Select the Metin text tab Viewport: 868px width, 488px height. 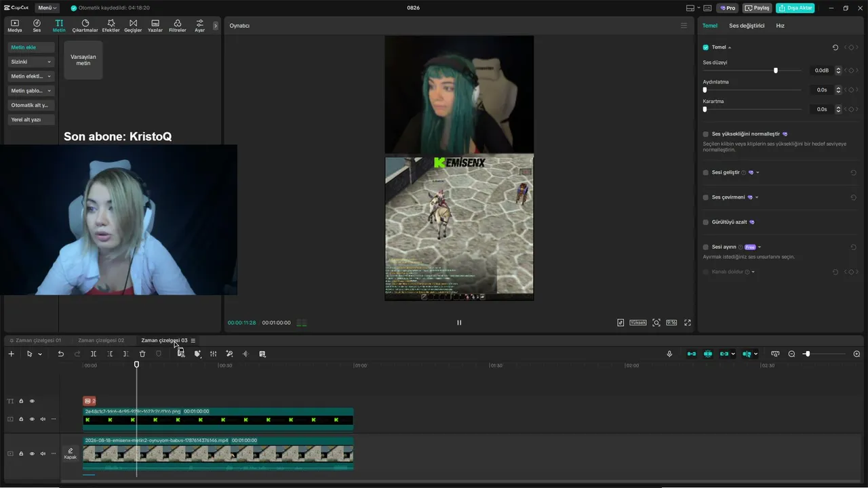(x=59, y=26)
